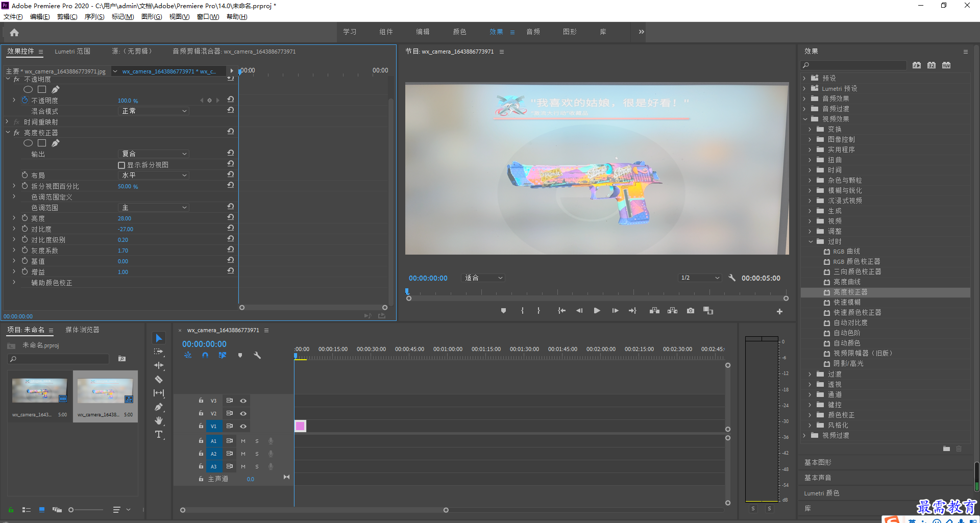980x523 pixels.
Task: Toggle animation stopwatch for 对比度
Action: 24,229
